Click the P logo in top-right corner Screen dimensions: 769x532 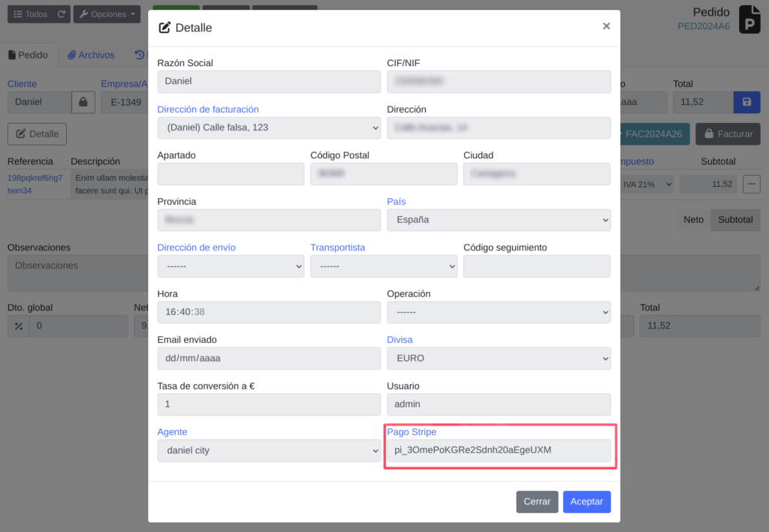(749, 20)
